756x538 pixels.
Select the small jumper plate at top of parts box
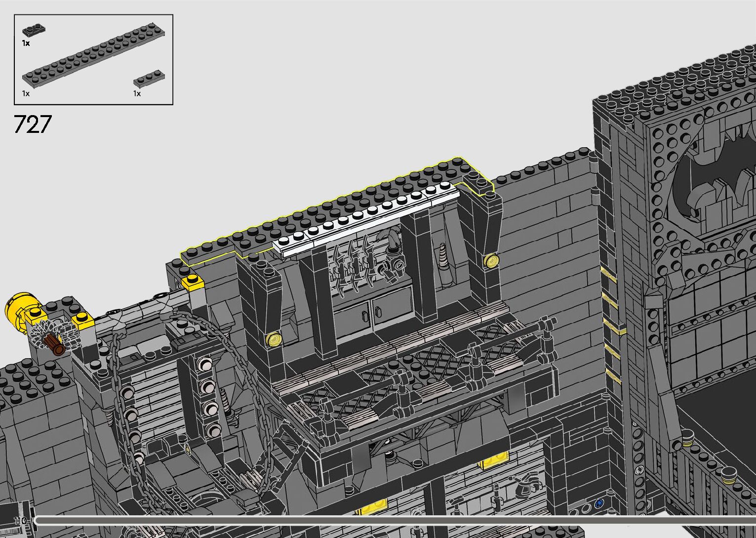pyautogui.click(x=35, y=29)
